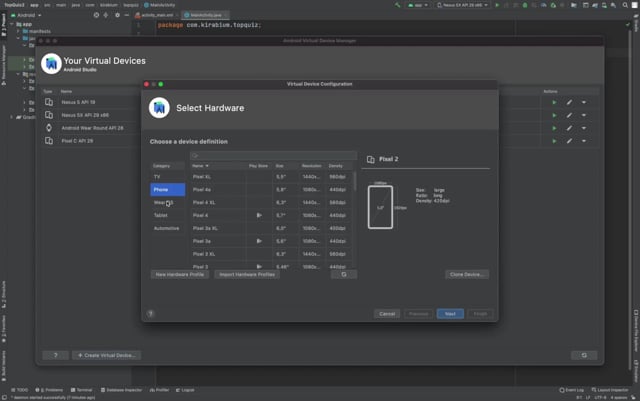Open the Nexus 5X device selector dropdown
The height and width of the screenshot is (401, 640).
(x=462, y=5)
